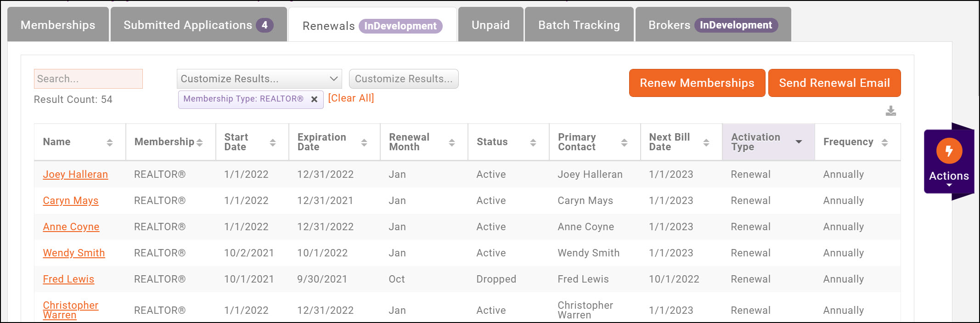Toggle Activation Type sort arrow
The height and width of the screenshot is (323, 980).
(x=799, y=142)
